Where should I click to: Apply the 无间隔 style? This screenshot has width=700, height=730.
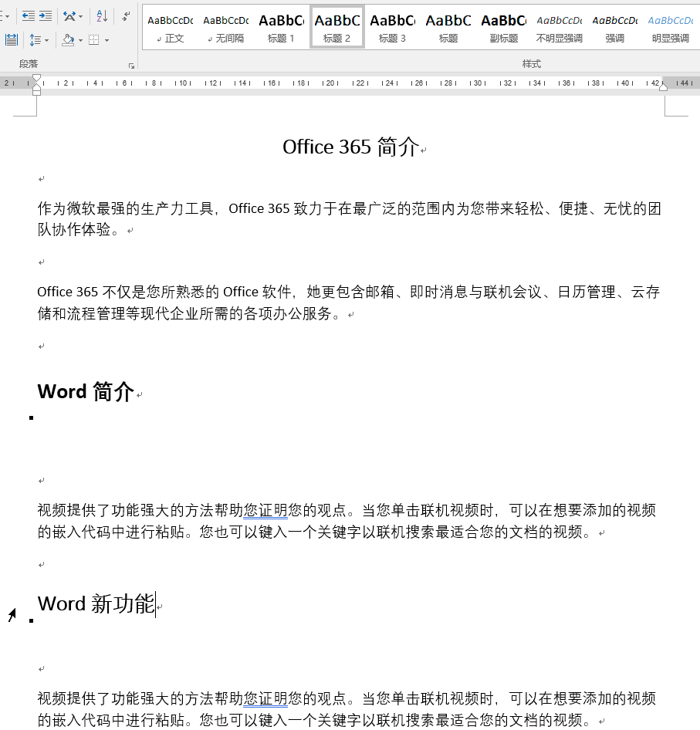226,27
